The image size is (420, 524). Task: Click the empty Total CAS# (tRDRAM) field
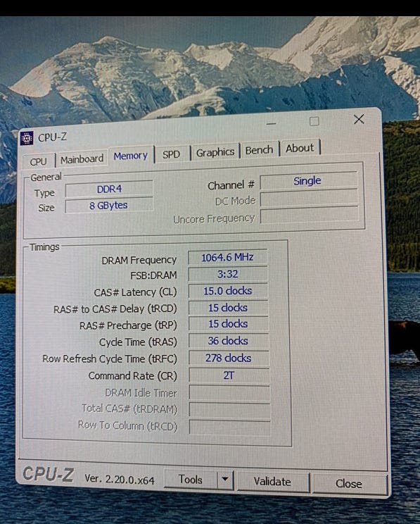pyautogui.click(x=229, y=409)
